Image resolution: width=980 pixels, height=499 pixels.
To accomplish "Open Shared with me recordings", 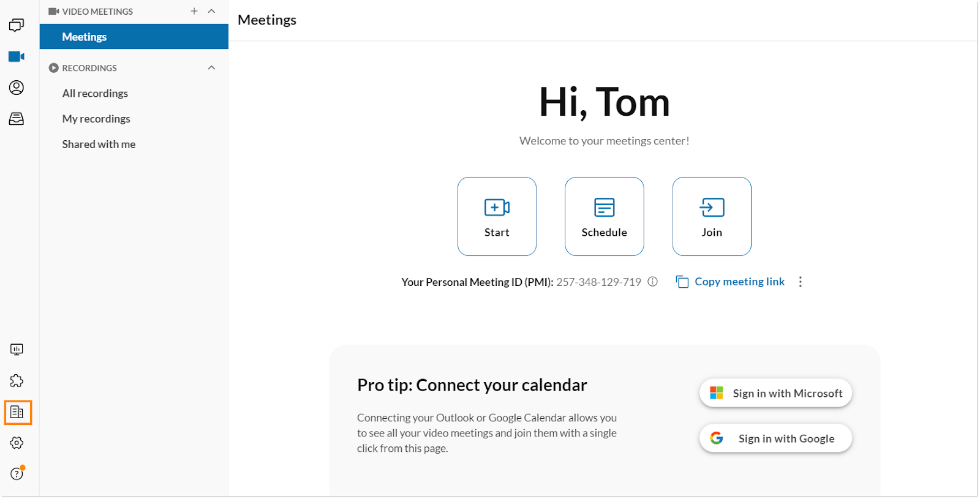I will point(99,144).
